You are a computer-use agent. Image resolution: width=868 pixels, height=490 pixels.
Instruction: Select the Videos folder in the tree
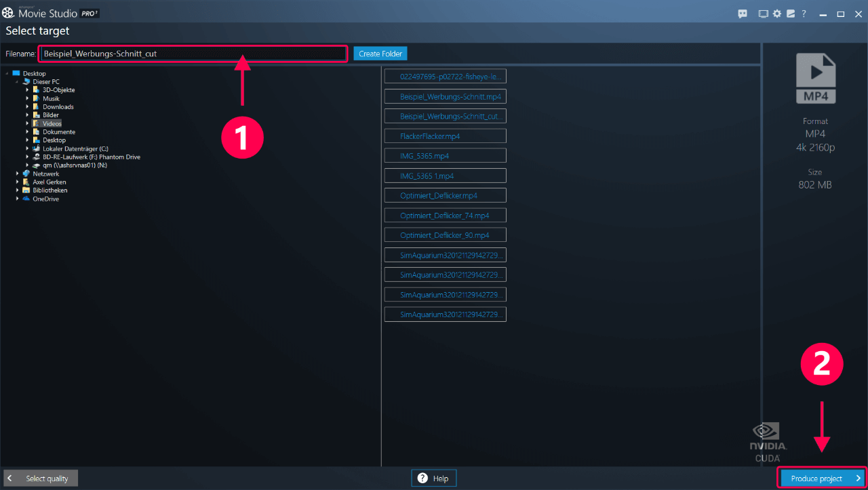[52, 123]
